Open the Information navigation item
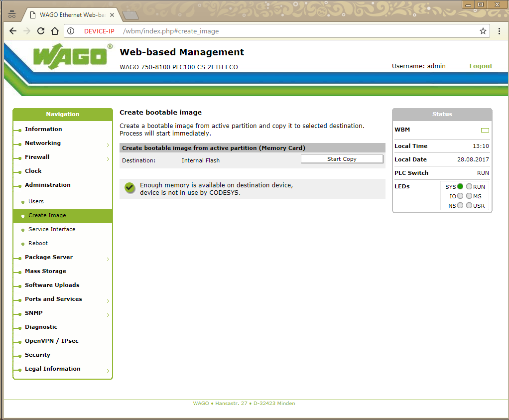This screenshot has height=420, width=509. point(43,129)
